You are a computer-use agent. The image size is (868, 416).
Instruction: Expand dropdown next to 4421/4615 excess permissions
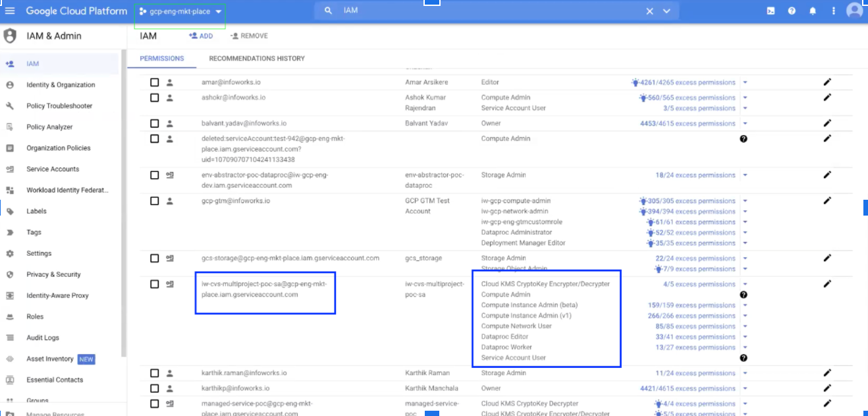[x=745, y=388]
